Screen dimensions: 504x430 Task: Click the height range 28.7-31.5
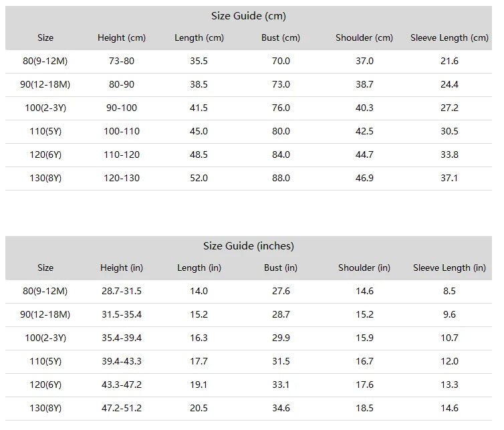coord(122,291)
